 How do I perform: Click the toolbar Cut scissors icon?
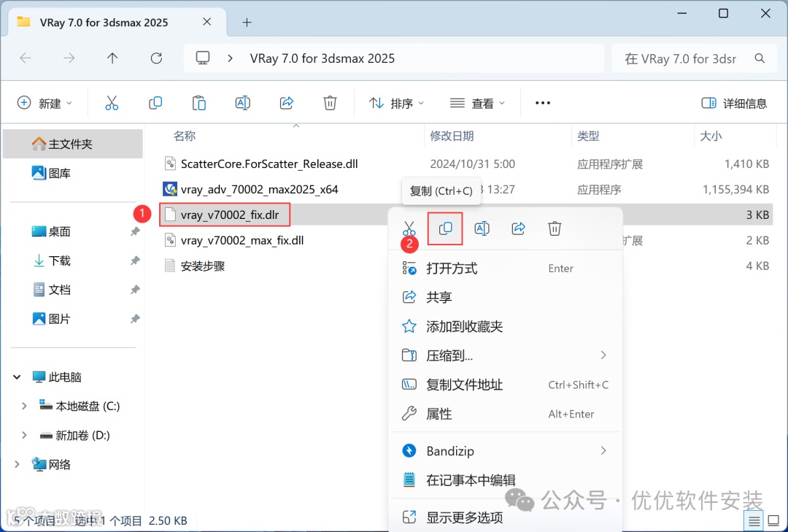(x=112, y=103)
